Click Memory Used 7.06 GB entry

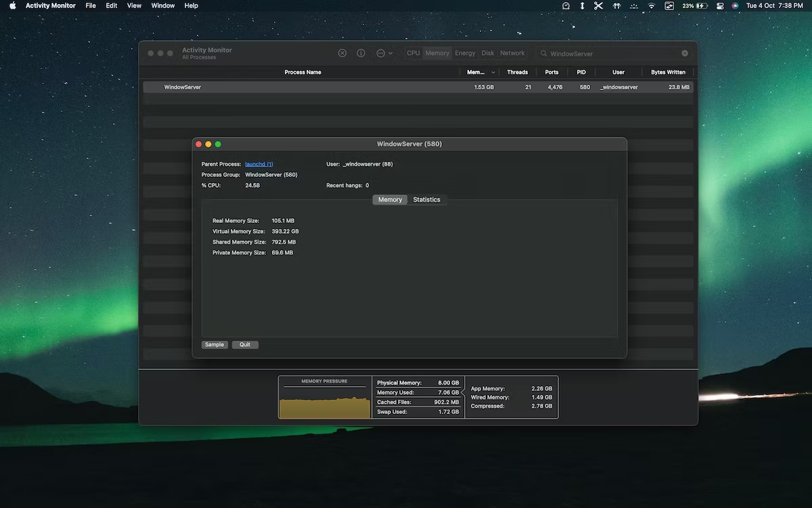coord(418,392)
